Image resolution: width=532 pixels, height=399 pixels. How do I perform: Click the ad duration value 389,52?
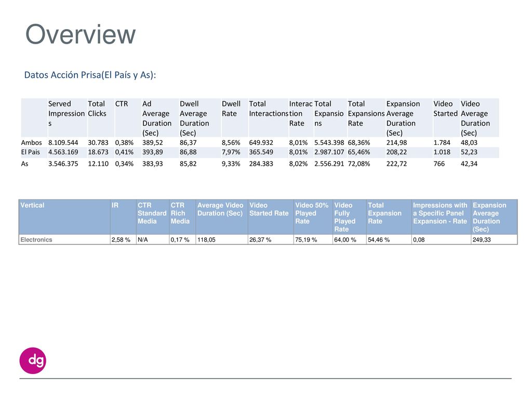coord(152,143)
